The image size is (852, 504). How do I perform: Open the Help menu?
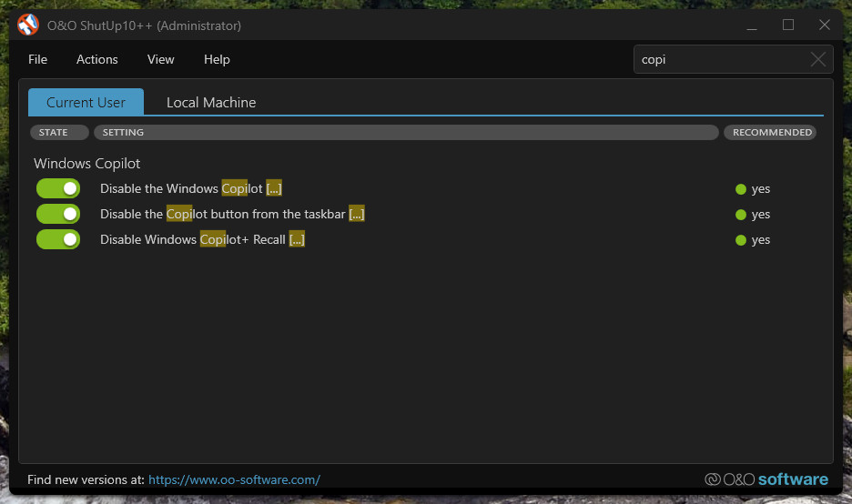(217, 59)
